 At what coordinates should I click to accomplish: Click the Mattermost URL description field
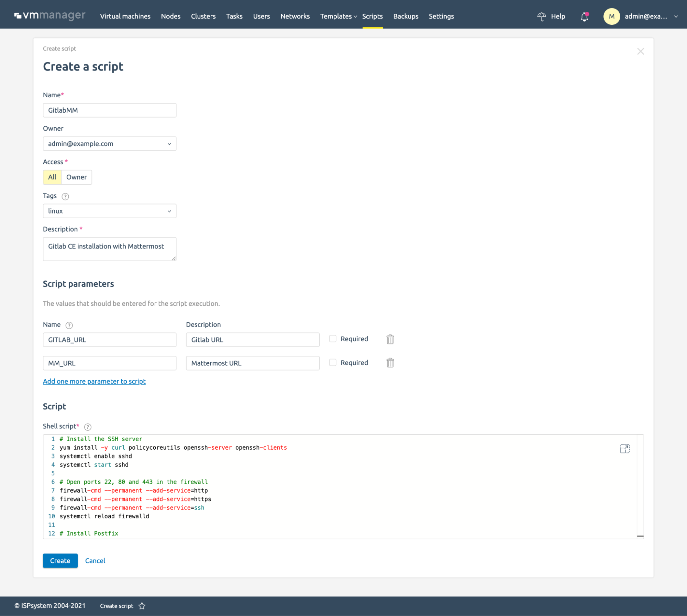click(253, 363)
